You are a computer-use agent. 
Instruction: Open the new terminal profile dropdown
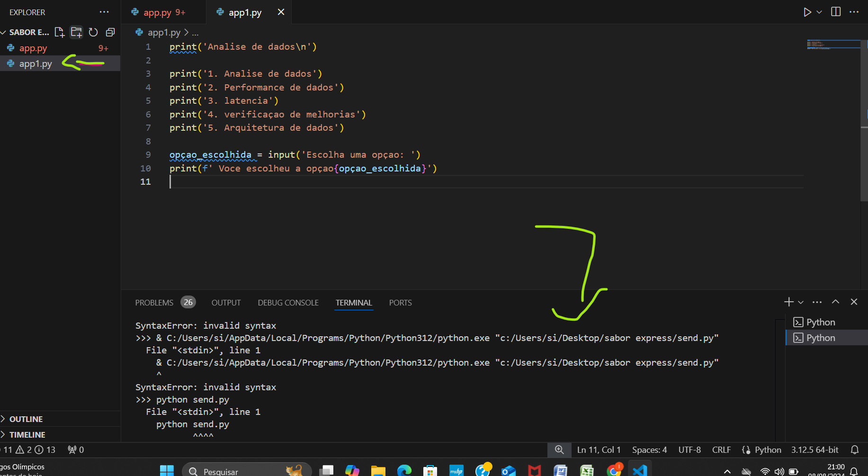[801, 302]
